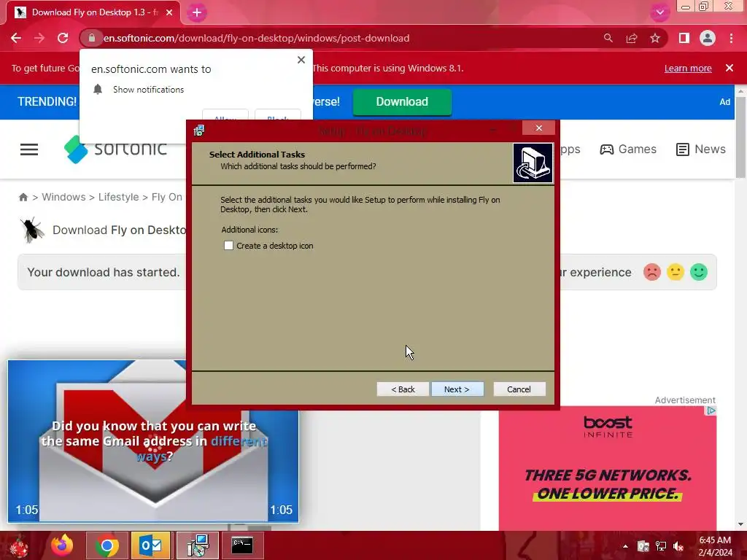Click Next in the setup wizard
The width and height of the screenshot is (747, 560).
[457, 389]
